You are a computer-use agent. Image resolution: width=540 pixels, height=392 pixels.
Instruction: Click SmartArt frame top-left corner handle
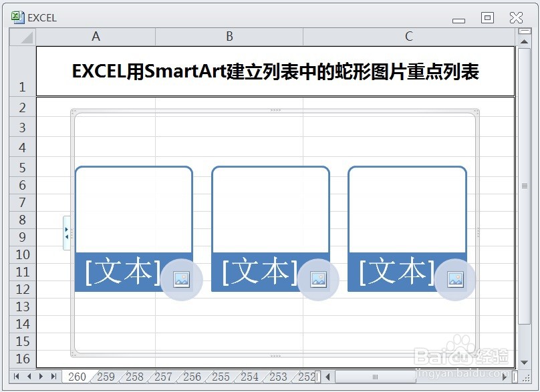coord(73,112)
